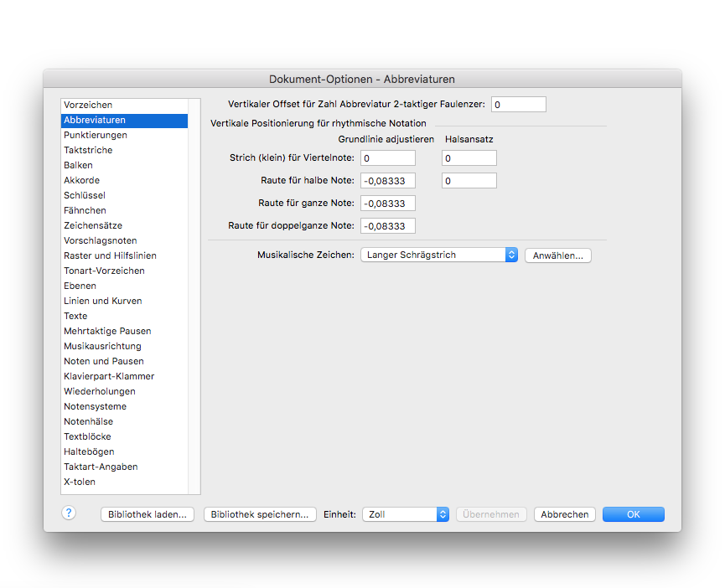Select X-tolen at the list bottom
Image resolution: width=725 pixels, height=588 pixels.
(x=80, y=482)
